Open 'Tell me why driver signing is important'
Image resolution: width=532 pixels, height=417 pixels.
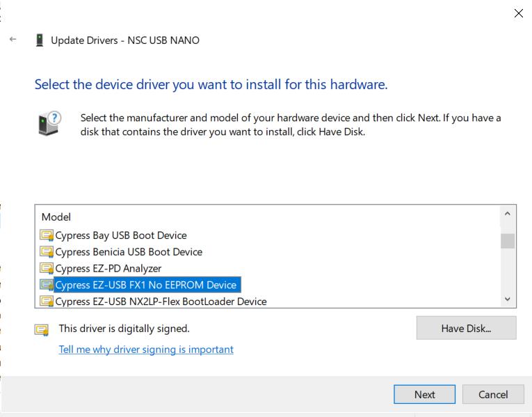[146, 349]
